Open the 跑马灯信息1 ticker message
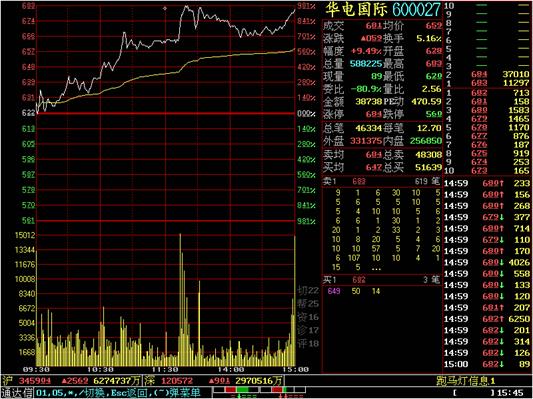Image resolution: width=533 pixels, height=399 pixels. pos(466,381)
